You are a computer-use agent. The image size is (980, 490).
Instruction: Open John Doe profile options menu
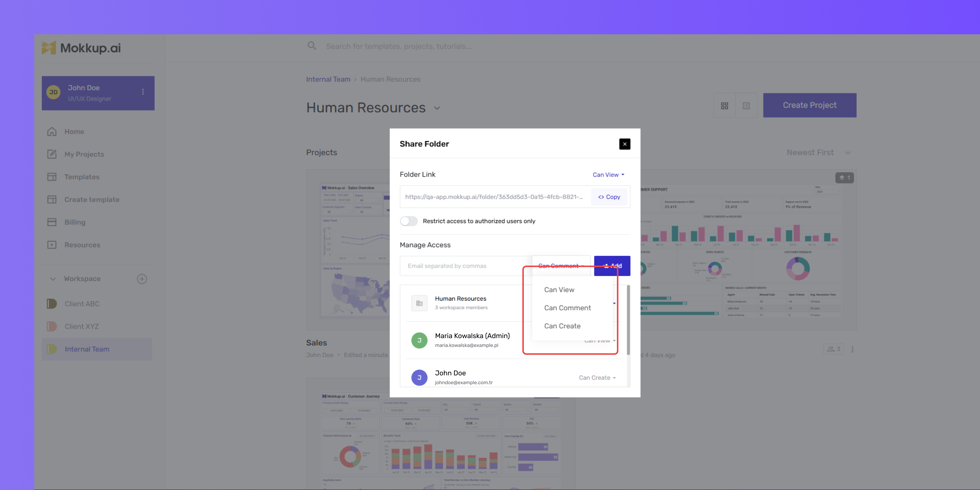tap(143, 92)
